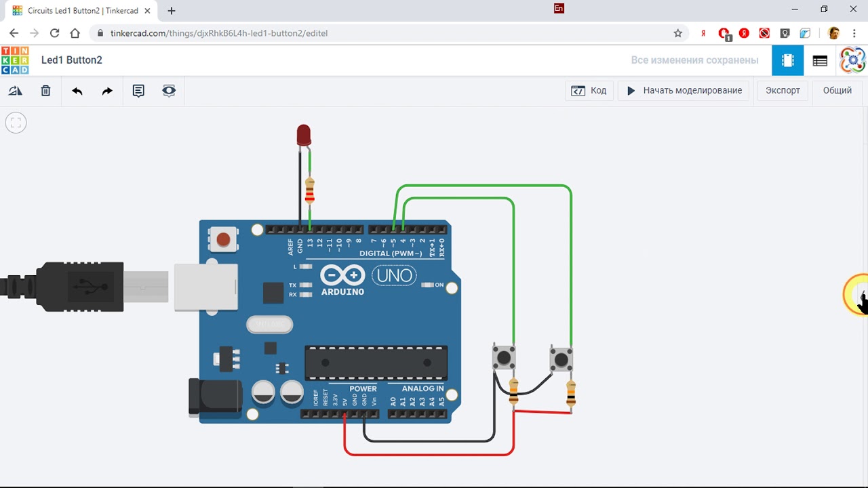Toggle notes visibility eye icon

click(169, 90)
